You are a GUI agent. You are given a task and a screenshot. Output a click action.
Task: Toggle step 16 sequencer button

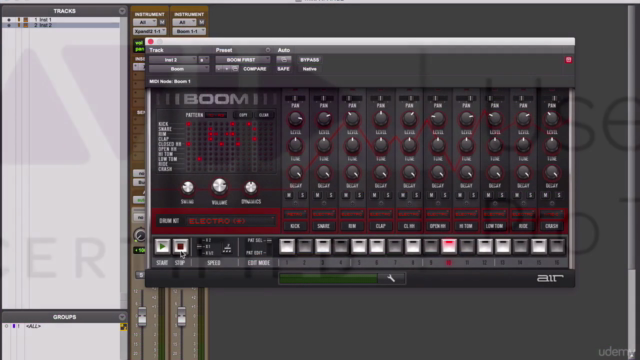557,246
